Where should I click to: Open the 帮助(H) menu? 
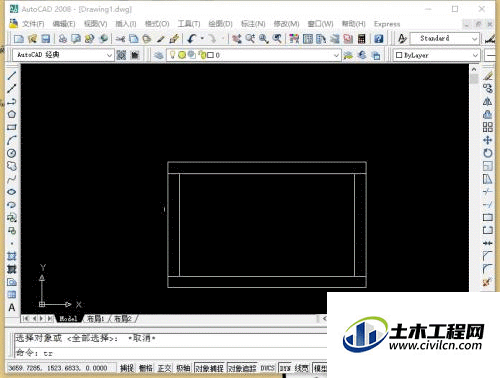click(x=354, y=24)
